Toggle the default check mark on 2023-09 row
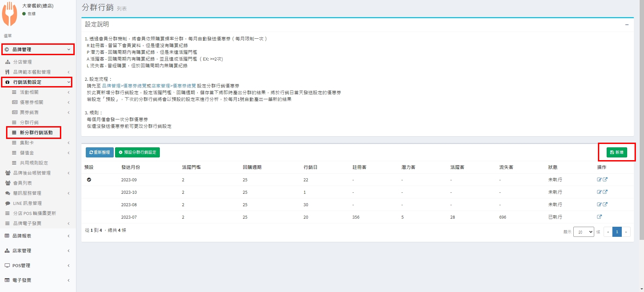Screen dimensions: 644x292 pyautogui.click(x=89, y=180)
